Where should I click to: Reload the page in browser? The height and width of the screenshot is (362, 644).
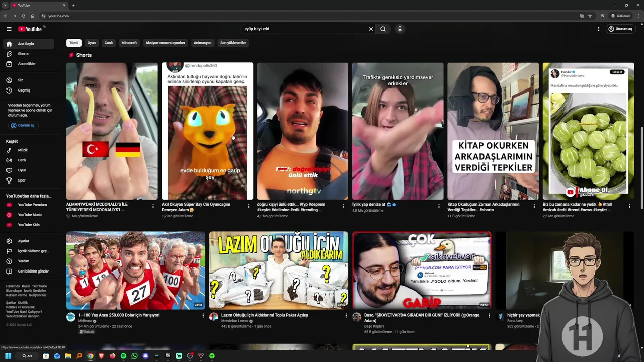[x=23, y=16]
